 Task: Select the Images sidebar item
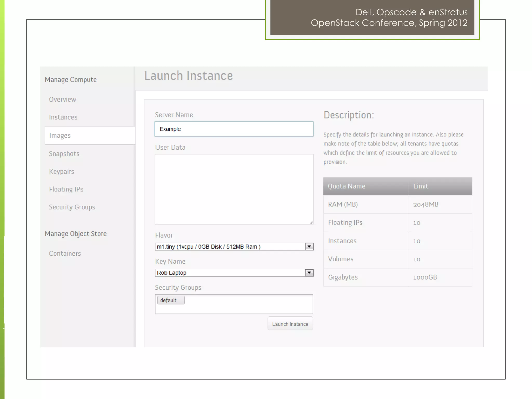(60, 136)
